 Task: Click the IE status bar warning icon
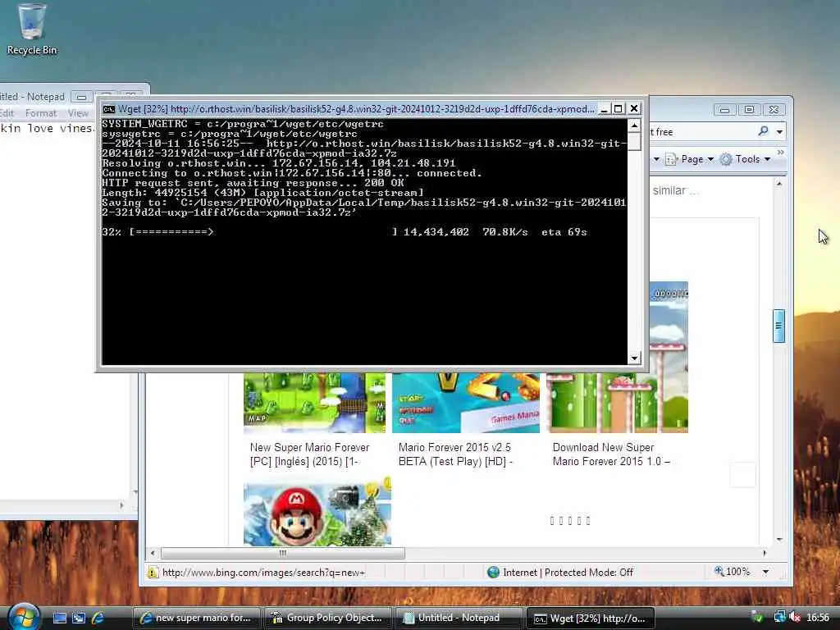pos(153,572)
